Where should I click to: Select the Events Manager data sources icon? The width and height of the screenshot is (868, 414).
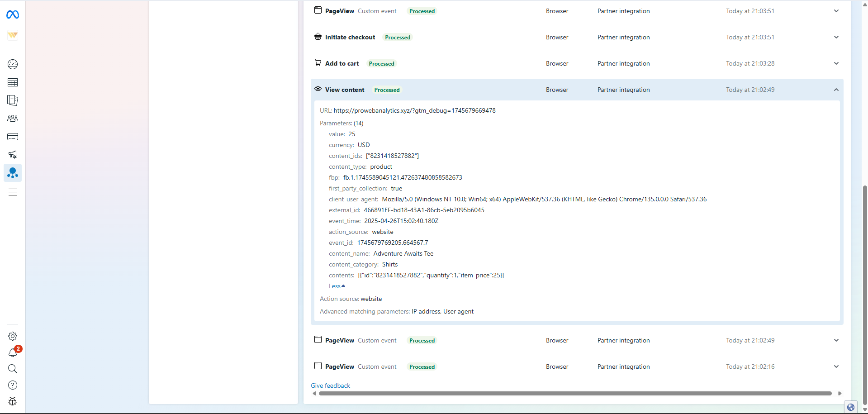pyautogui.click(x=13, y=173)
